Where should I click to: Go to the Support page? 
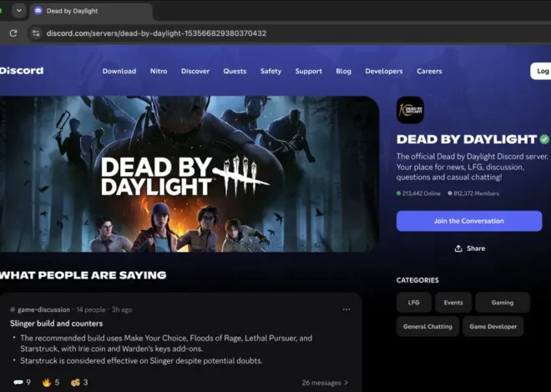309,71
